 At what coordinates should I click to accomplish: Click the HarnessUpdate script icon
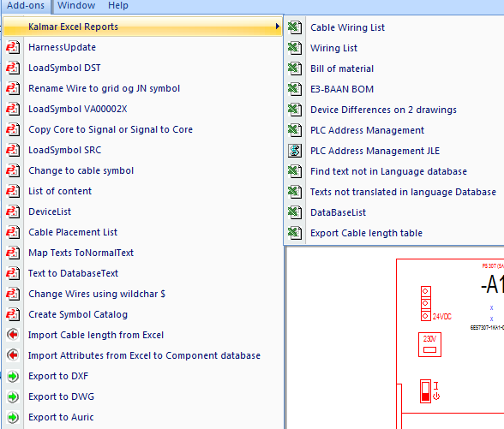click(x=13, y=48)
